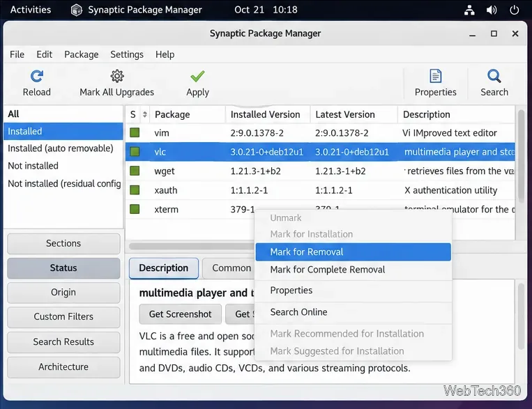Viewport: 532px width, 409px height.
Task: Click the Search Results button
Action: pos(63,342)
